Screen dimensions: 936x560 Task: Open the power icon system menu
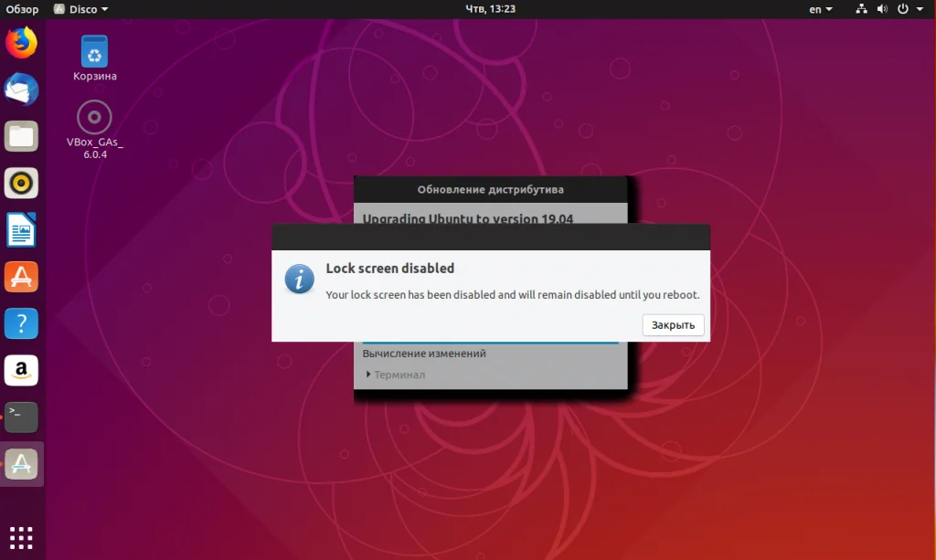pyautogui.click(x=903, y=9)
